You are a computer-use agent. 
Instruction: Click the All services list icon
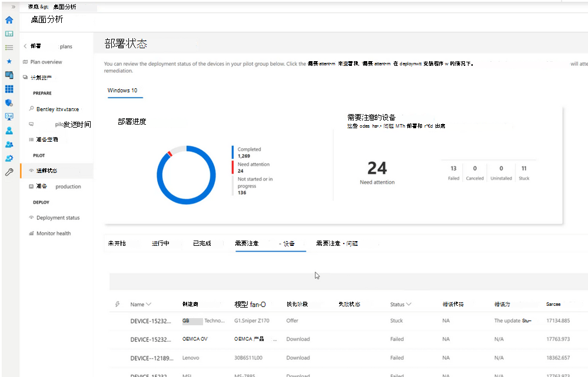(8, 49)
